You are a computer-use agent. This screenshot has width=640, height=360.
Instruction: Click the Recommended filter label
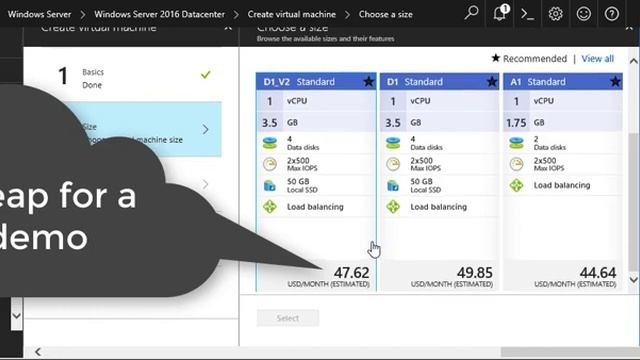(x=535, y=59)
